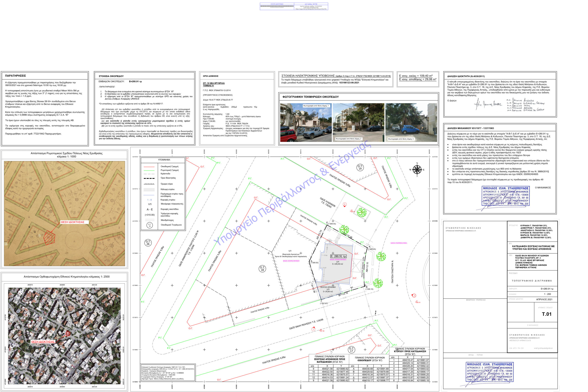Click the scale value 1 : 200 in the title block
This screenshot has width=588, height=392.
point(547,294)
